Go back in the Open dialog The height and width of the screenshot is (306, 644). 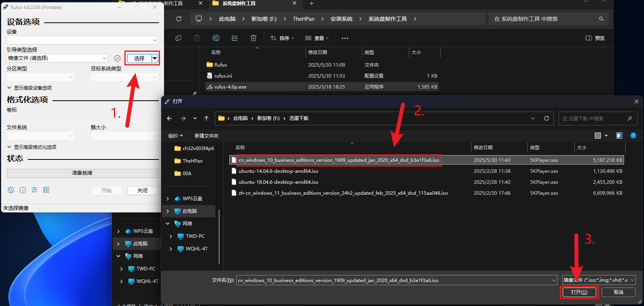[169, 118]
